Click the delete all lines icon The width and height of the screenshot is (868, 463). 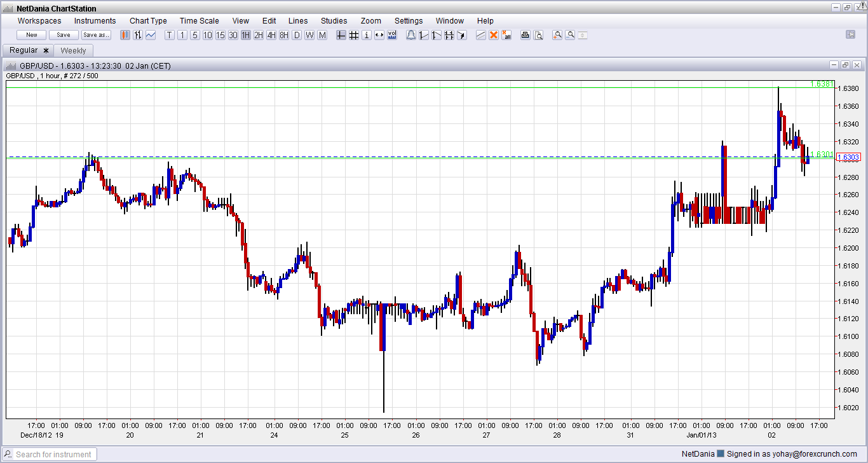tap(506, 35)
